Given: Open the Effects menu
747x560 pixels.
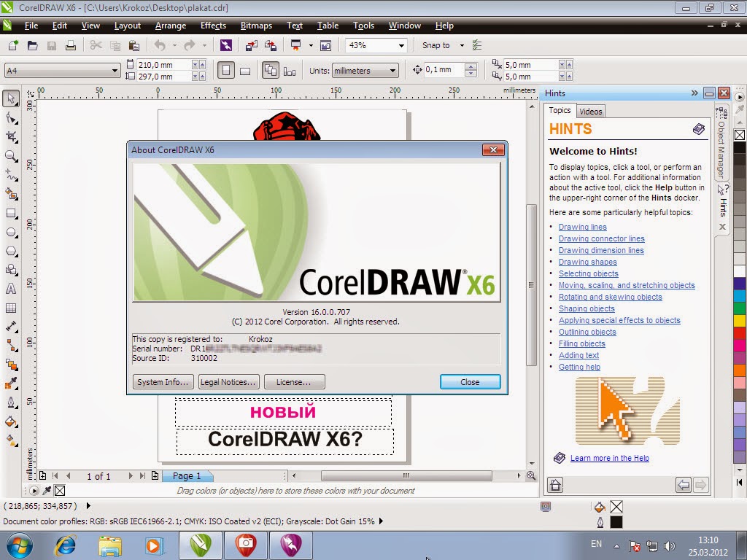Looking at the screenshot, I should coord(213,26).
